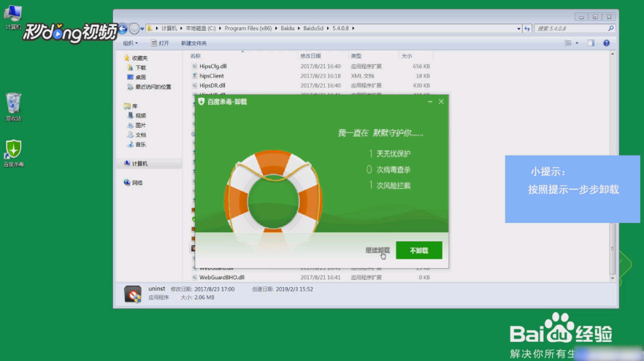This screenshot has width=644, height=361.
Task: Select 图片 library in navigation pane
Action: point(140,125)
